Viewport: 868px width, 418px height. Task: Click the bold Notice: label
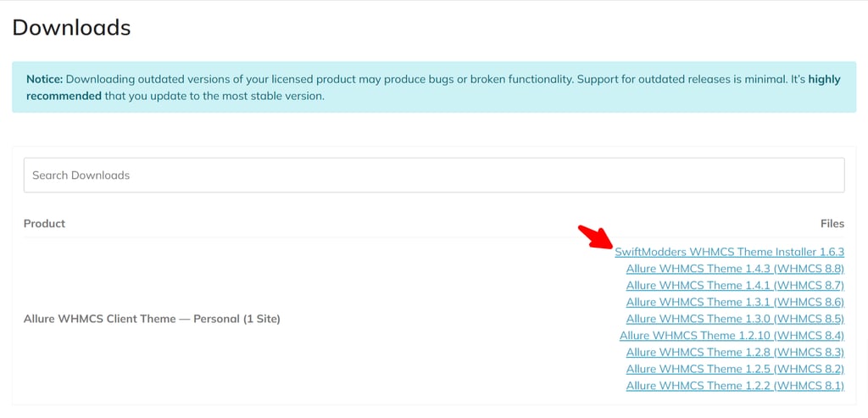tap(44, 79)
